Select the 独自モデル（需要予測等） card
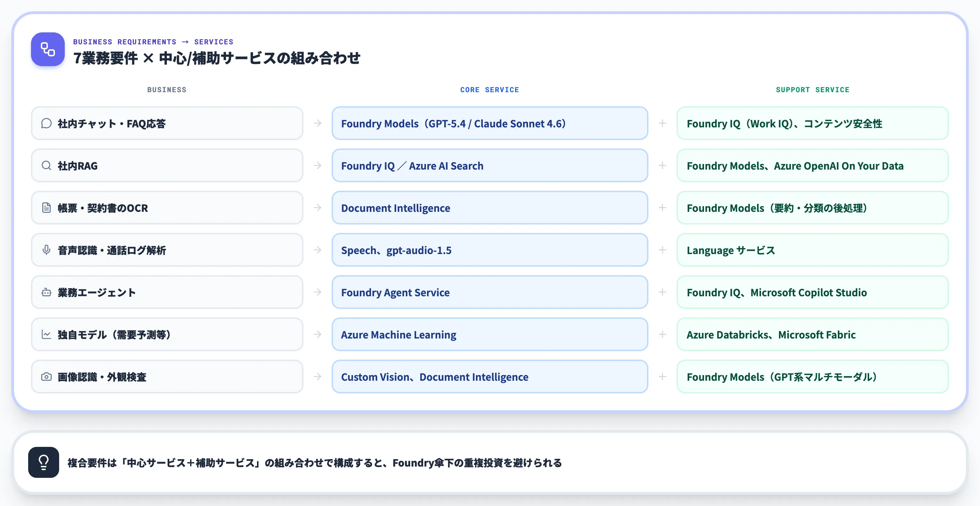 (x=167, y=334)
